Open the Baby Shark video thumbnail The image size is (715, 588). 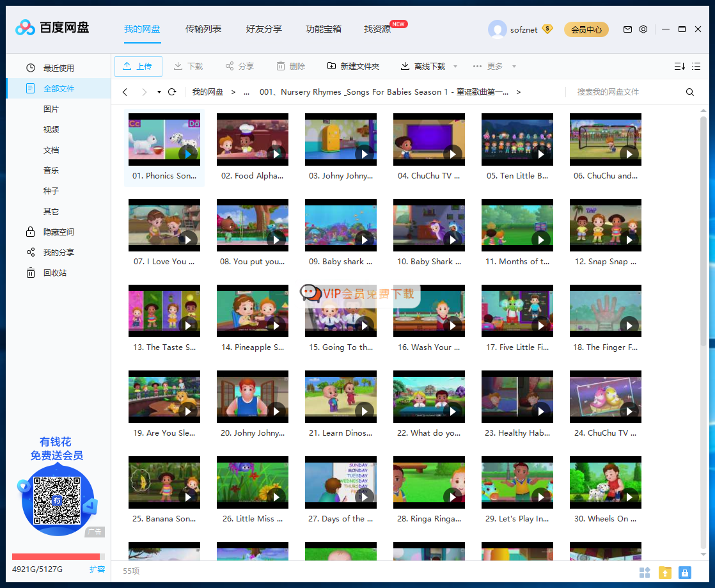[x=340, y=225]
